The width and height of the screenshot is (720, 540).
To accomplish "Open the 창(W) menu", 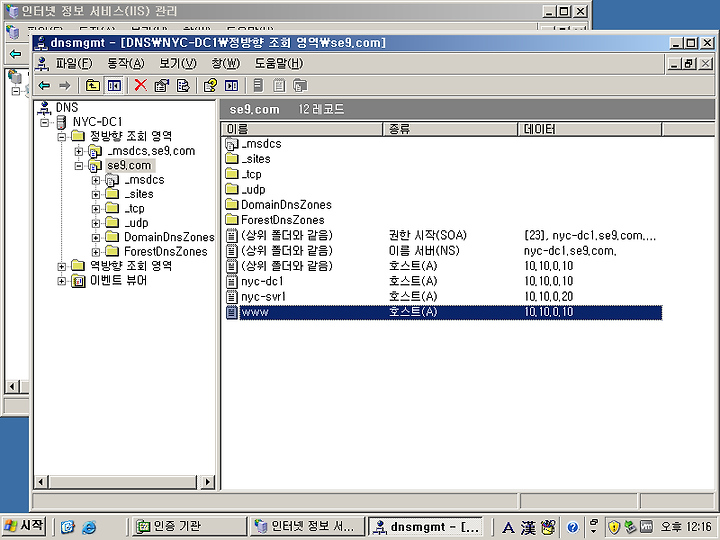I will pyautogui.click(x=225, y=63).
